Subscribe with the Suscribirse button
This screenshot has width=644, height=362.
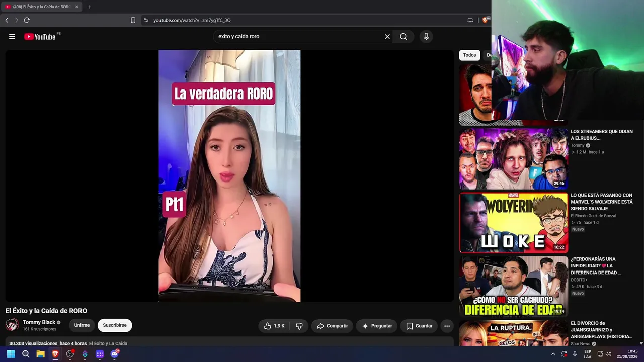[115, 325]
